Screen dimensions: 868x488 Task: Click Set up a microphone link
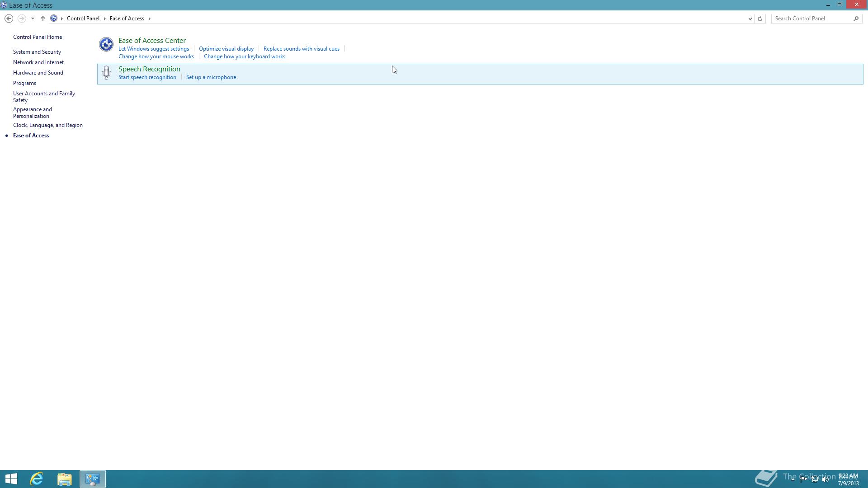pyautogui.click(x=211, y=77)
